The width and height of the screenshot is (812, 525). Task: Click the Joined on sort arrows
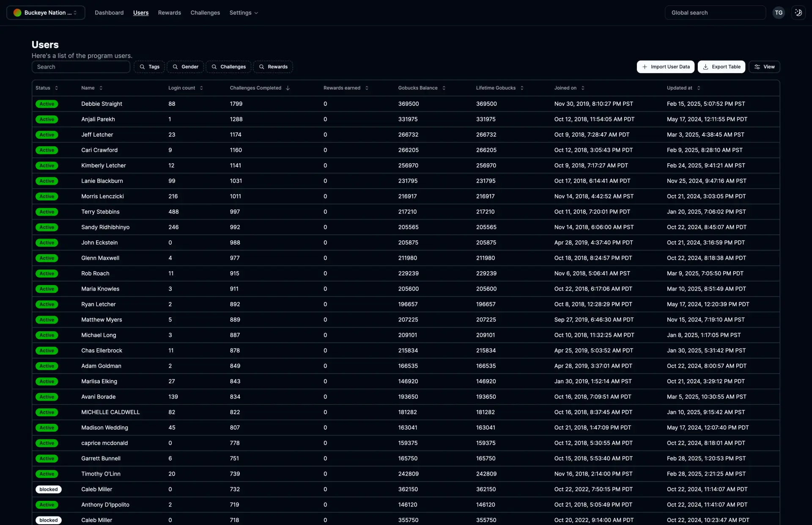[583, 88]
